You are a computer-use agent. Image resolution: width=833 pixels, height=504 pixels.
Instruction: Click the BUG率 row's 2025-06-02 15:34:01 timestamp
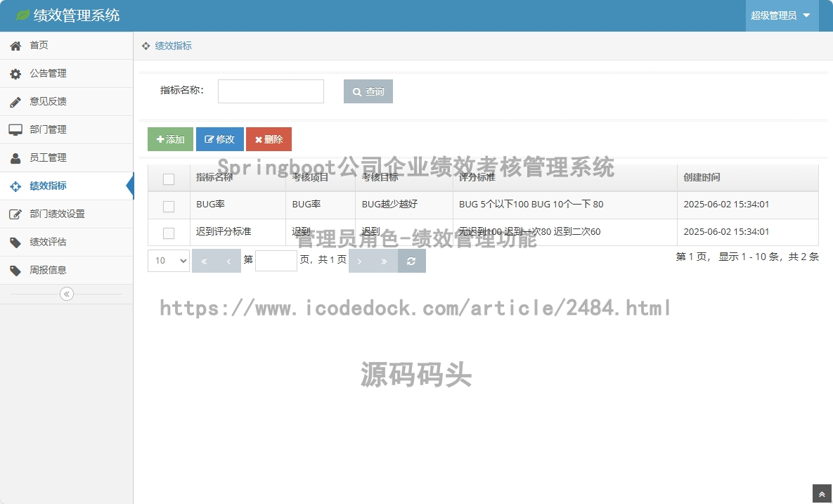click(726, 205)
